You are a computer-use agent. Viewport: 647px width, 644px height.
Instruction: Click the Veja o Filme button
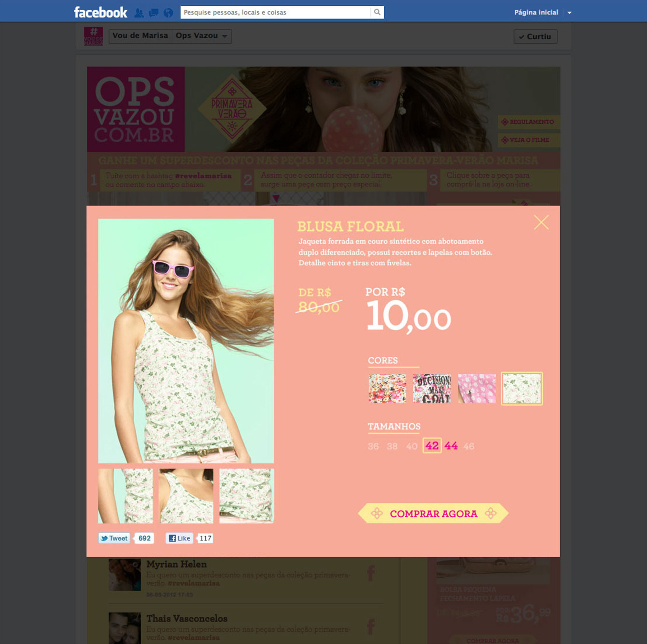click(x=529, y=140)
